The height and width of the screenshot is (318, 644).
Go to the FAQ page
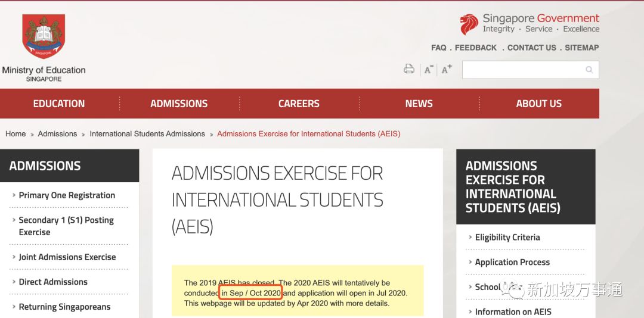[438, 48]
